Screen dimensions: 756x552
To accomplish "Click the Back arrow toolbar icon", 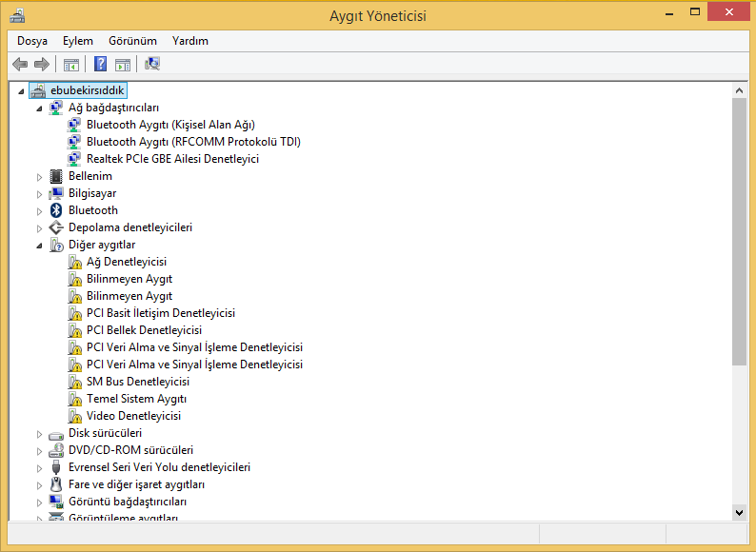I will pos(20,64).
